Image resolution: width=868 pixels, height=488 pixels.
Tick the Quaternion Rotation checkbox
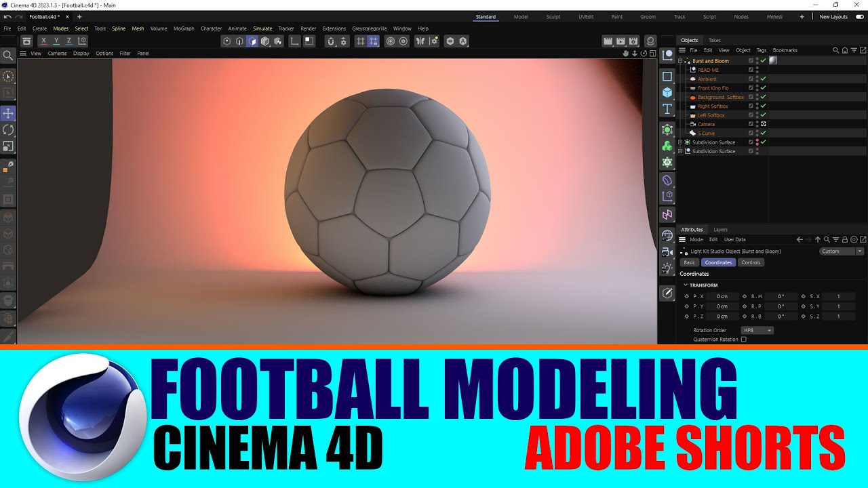744,340
